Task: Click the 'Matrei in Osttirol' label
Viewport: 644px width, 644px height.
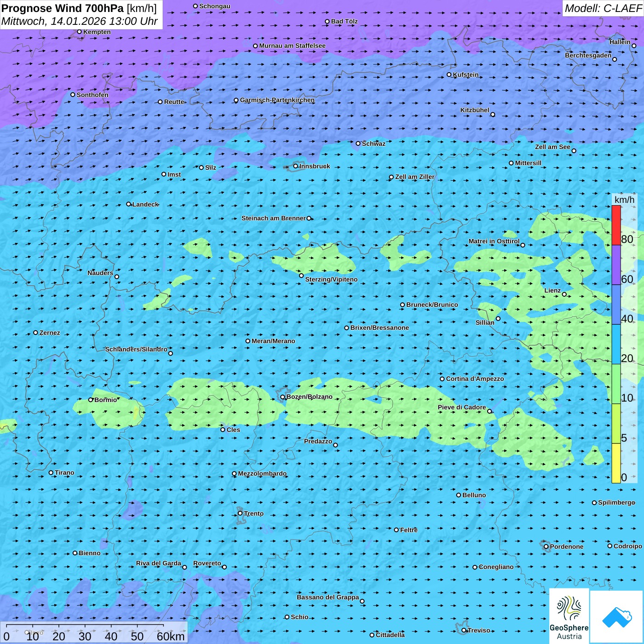Action: pyautogui.click(x=494, y=241)
